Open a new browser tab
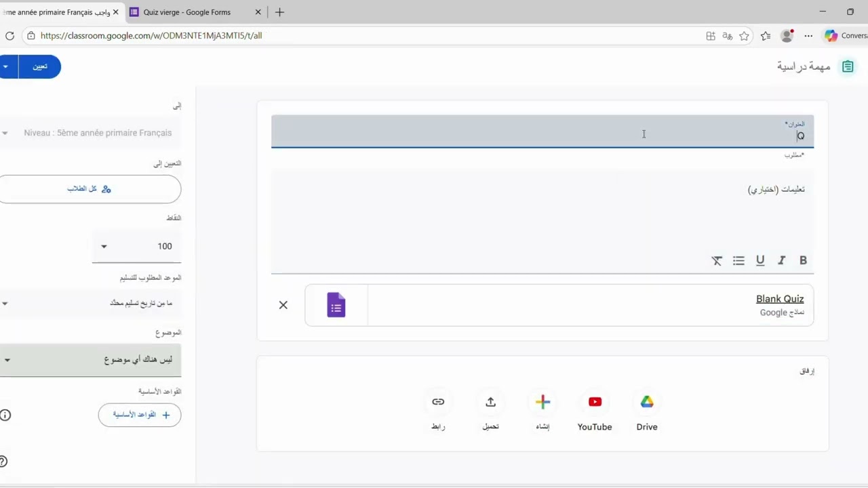 click(x=279, y=12)
